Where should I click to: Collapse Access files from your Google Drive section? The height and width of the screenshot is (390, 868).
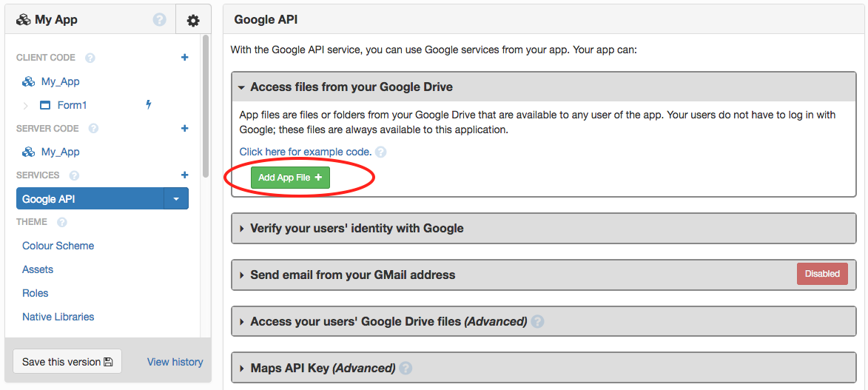(241, 87)
